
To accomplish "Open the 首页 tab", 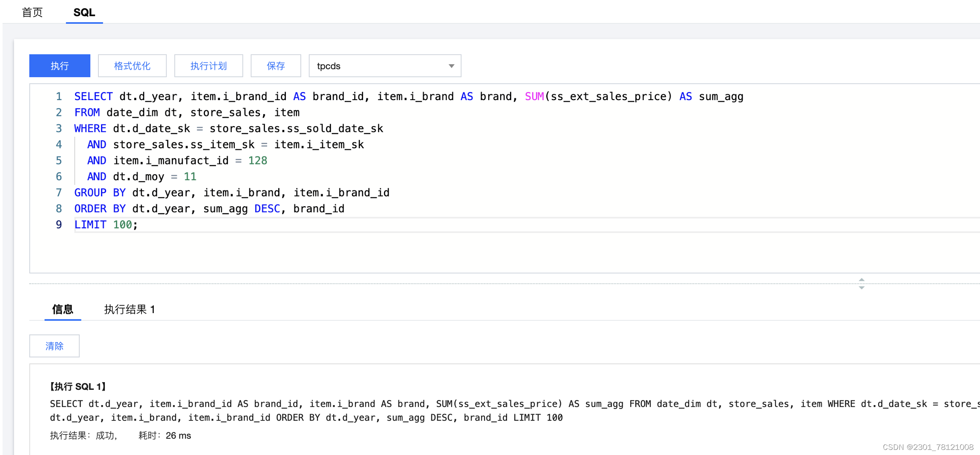I will (32, 12).
